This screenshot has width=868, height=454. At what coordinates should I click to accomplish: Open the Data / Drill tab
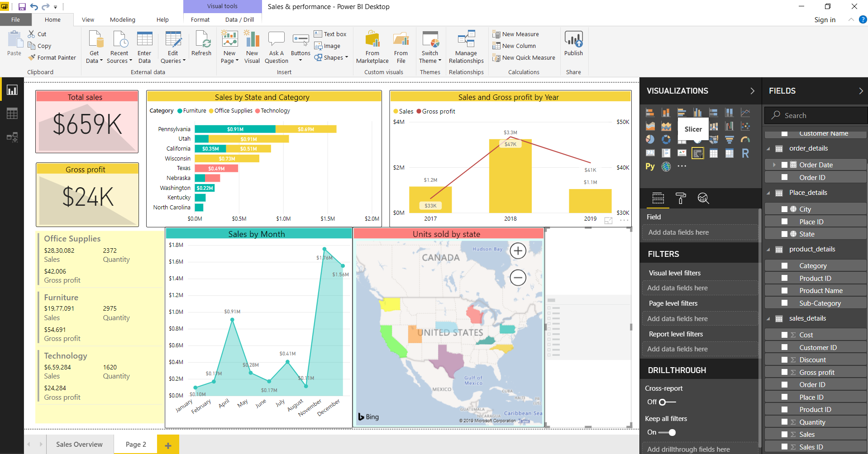coord(239,19)
